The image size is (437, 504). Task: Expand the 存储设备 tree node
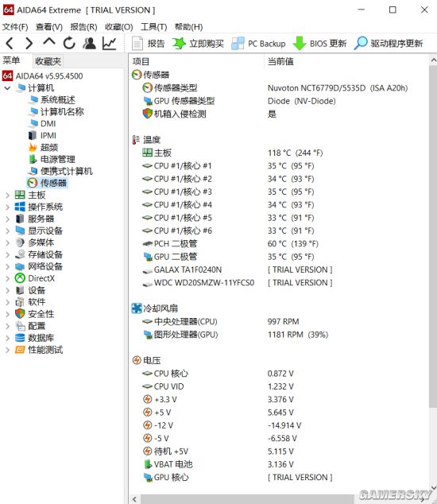(8, 254)
